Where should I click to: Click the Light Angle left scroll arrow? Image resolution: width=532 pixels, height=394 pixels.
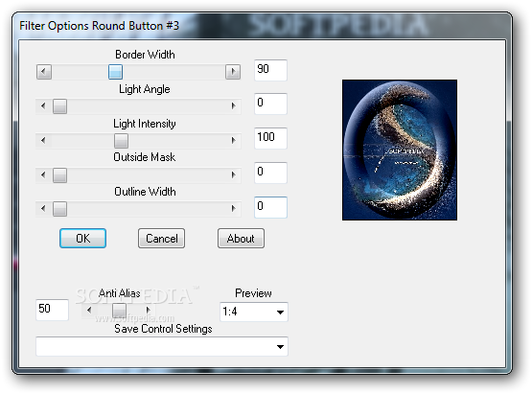43,106
